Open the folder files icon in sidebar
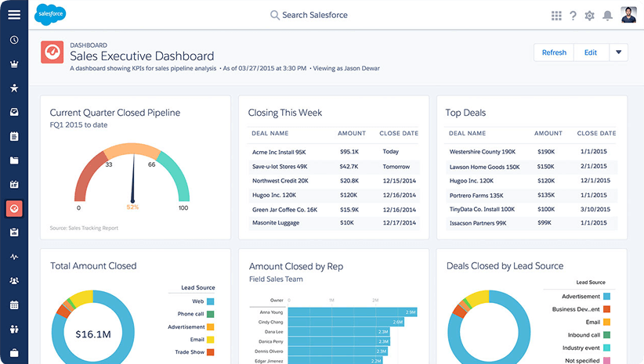Screen dimensions: 644x364 coord(14,160)
